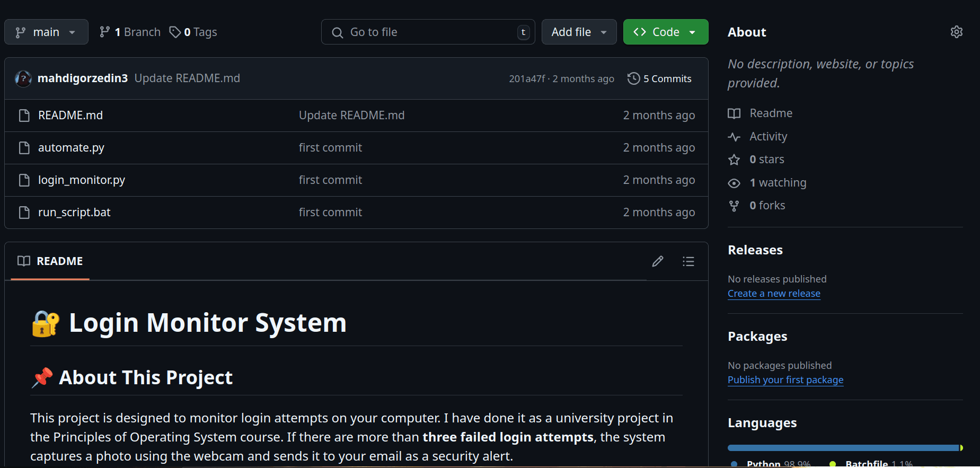Click the code brackets icon on Code button
980x468 pixels.
(640, 32)
